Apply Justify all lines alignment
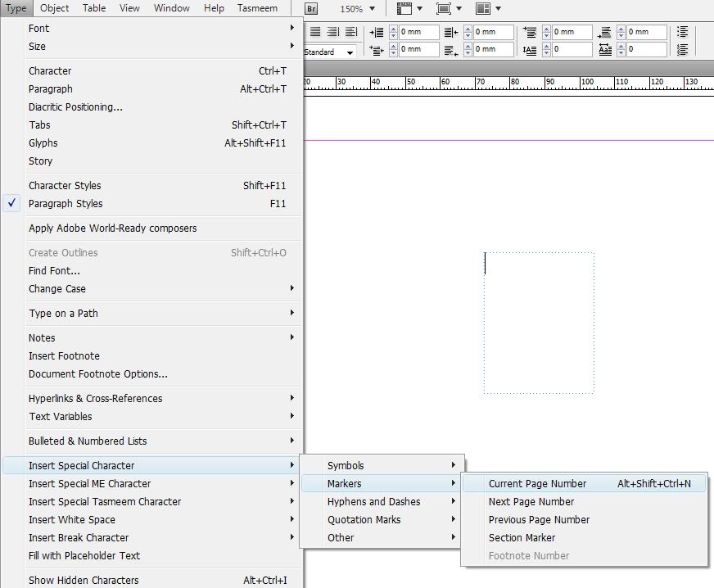714x588 pixels. 315,31
